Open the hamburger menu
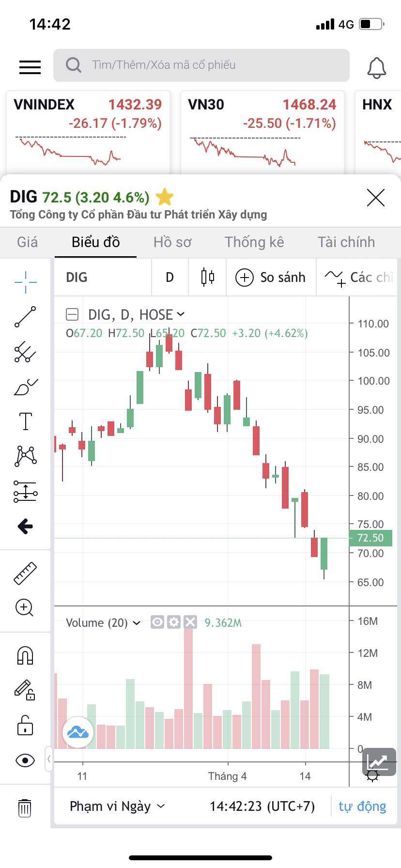Viewport: 401px width, 868px height. coord(30,67)
